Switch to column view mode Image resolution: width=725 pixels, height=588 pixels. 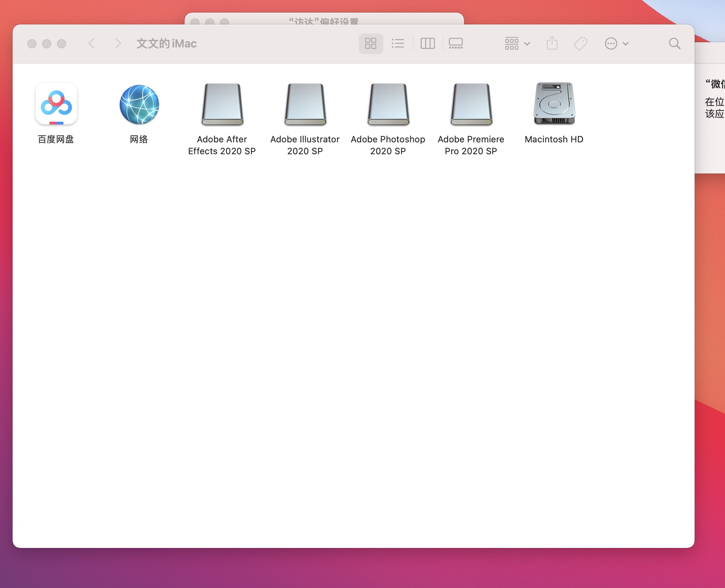(x=427, y=44)
